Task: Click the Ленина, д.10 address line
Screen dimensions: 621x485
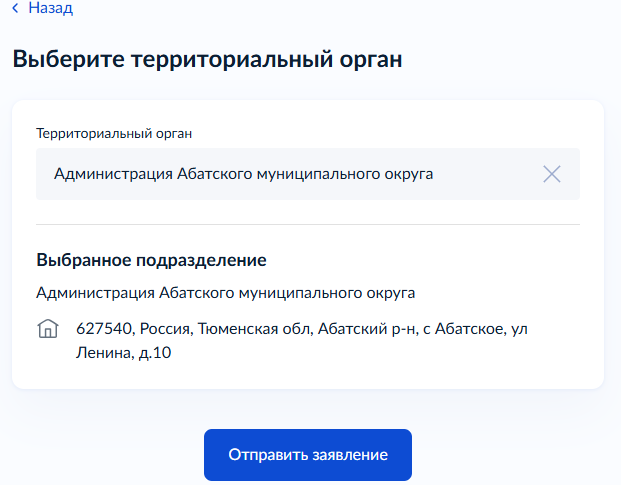Action: (124, 352)
